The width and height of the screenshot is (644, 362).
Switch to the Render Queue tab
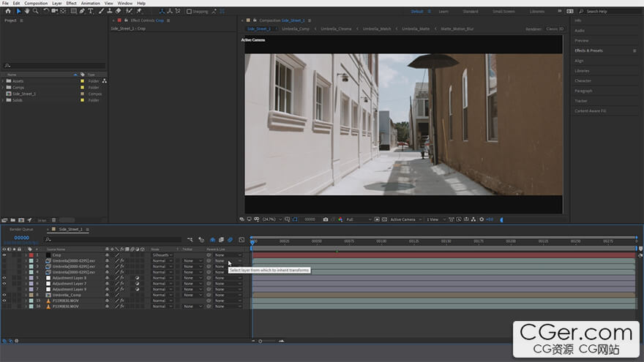21,229
